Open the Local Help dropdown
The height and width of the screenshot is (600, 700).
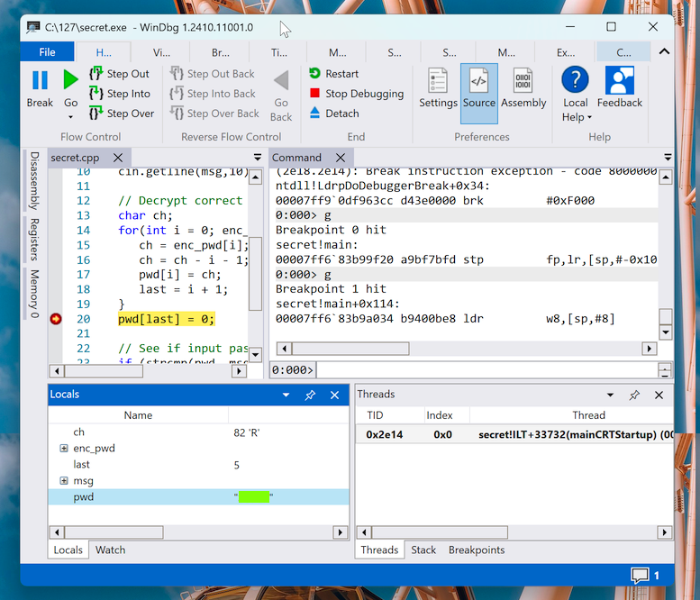pos(576,117)
